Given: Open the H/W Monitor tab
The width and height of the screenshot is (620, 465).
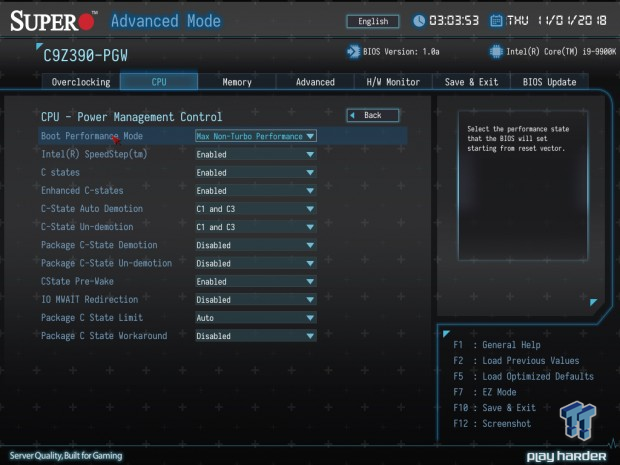Looking at the screenshot, I should click(x=393, y=82).
